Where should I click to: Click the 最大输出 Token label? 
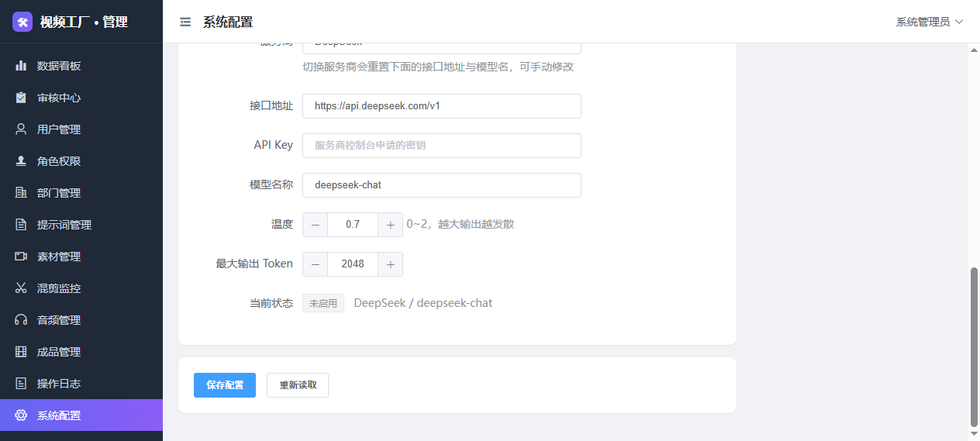254,264
